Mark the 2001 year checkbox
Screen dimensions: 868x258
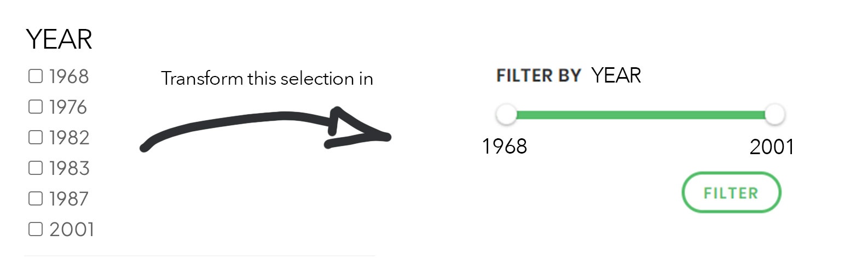(x=36, y=229)
